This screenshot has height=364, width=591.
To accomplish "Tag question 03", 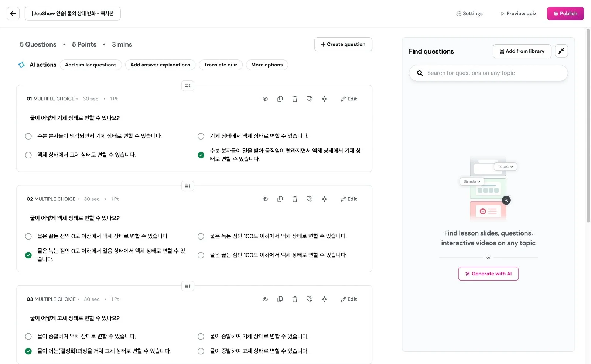I will coord(310,299).
